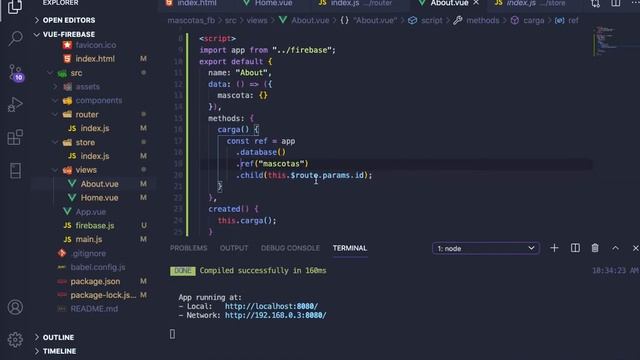Image resolution: width=640 pixels, height=360 pixels.
Task: Open README.md file
Action: (x=94, y=309)
